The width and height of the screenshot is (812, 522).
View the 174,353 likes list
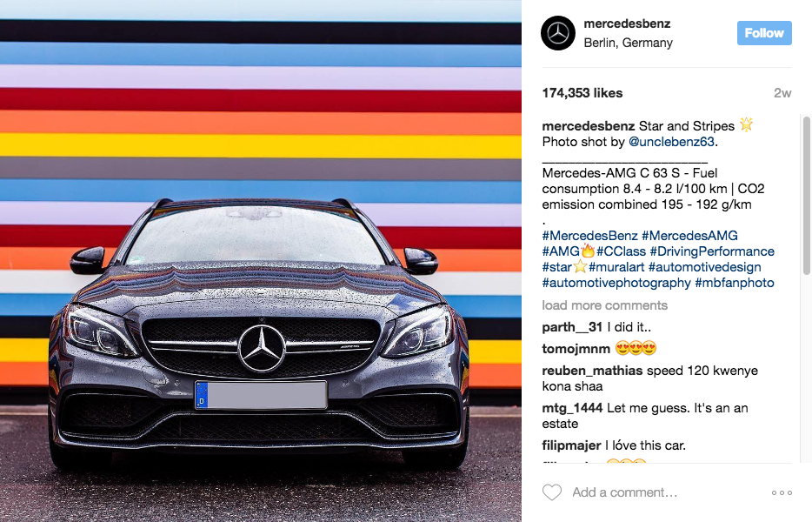pyautogui.click(x=582, y=93)
